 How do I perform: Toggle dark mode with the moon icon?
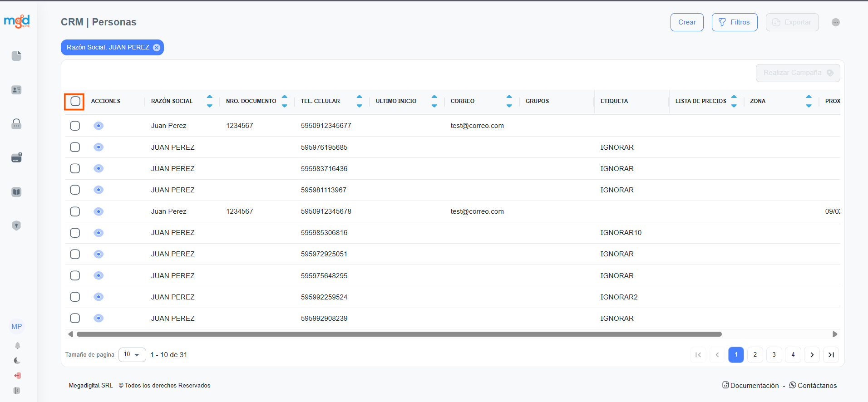[x=17, y=361]
